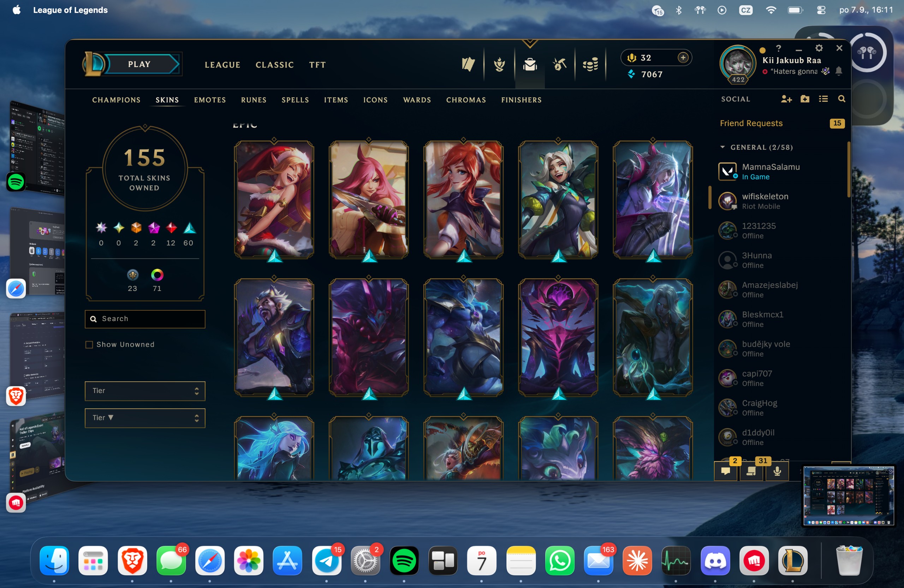This screenshot has height=588, width=904.
Task: Open the Loot crafting icon
Action: point(560,64)
